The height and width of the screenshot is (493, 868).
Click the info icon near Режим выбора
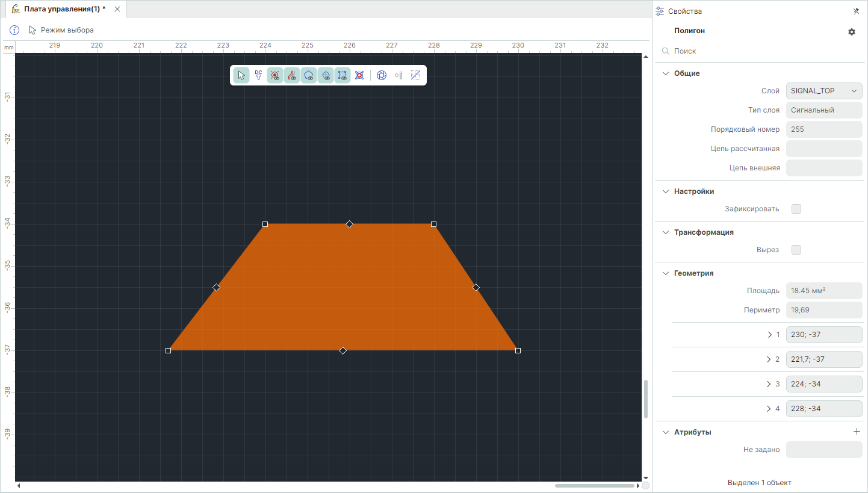click(15, 30)
